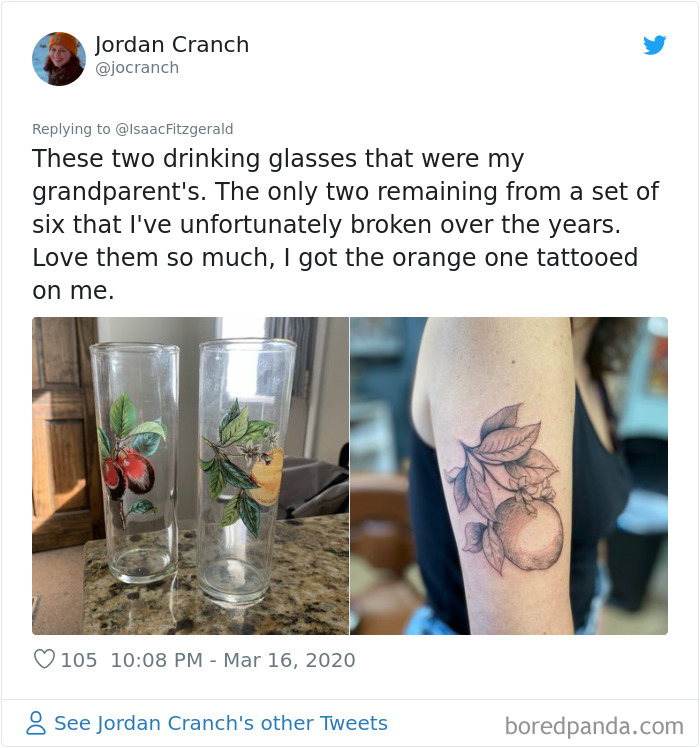The height and width of the screenshot is (748, 700).
Task: Click the Twitter bird logo
Action: click(x=654, y=45)
